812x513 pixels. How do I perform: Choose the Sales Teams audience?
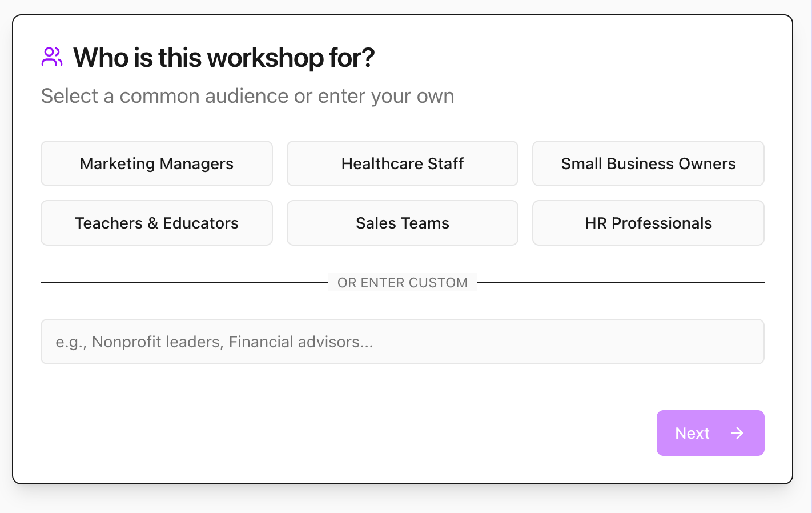click(x=402, y=223)
